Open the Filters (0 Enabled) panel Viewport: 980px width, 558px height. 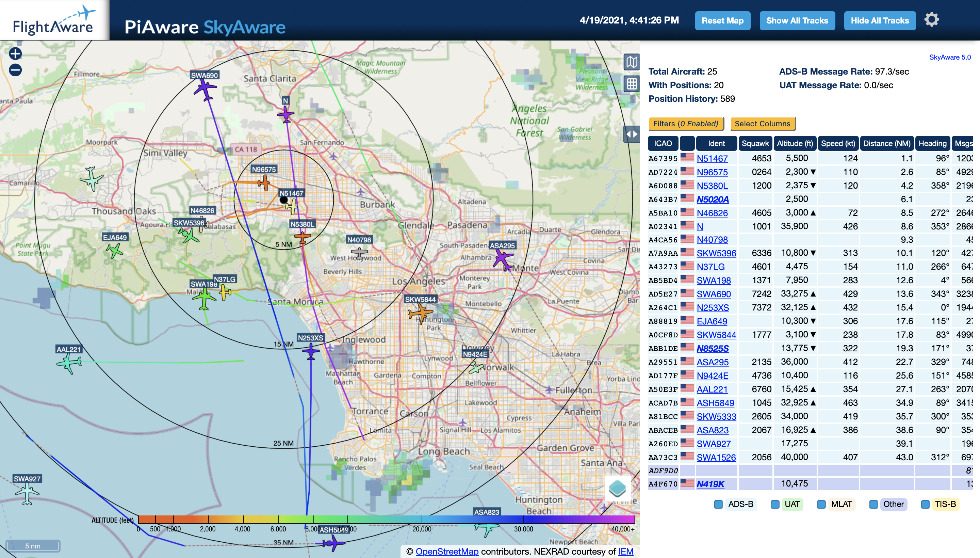pyautogui.click(x=686, y=124)
